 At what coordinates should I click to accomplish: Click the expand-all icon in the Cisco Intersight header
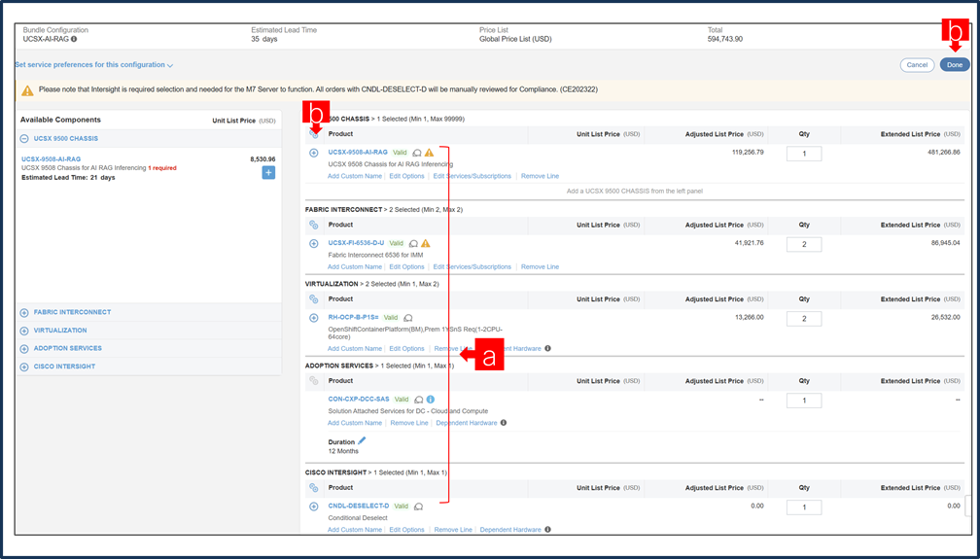click(x=314, y=488)
